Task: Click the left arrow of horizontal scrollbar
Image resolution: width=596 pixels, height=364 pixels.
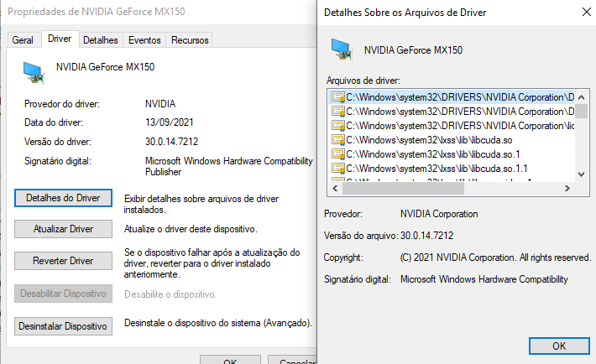Action: coord(335,189)
